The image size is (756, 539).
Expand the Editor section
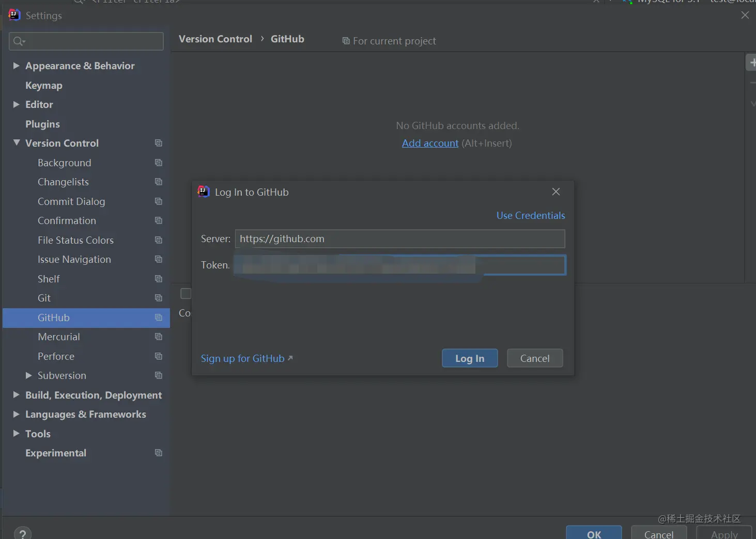[x=16, y=104]
